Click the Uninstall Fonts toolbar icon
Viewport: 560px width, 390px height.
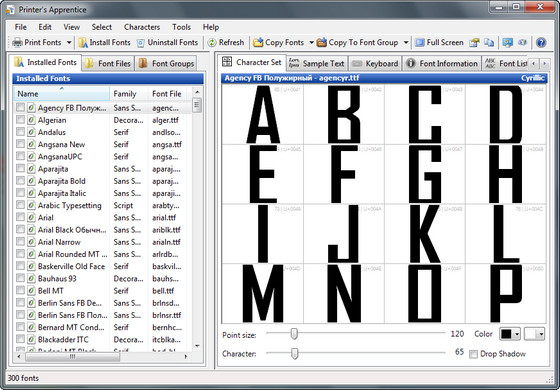point(141,43)
